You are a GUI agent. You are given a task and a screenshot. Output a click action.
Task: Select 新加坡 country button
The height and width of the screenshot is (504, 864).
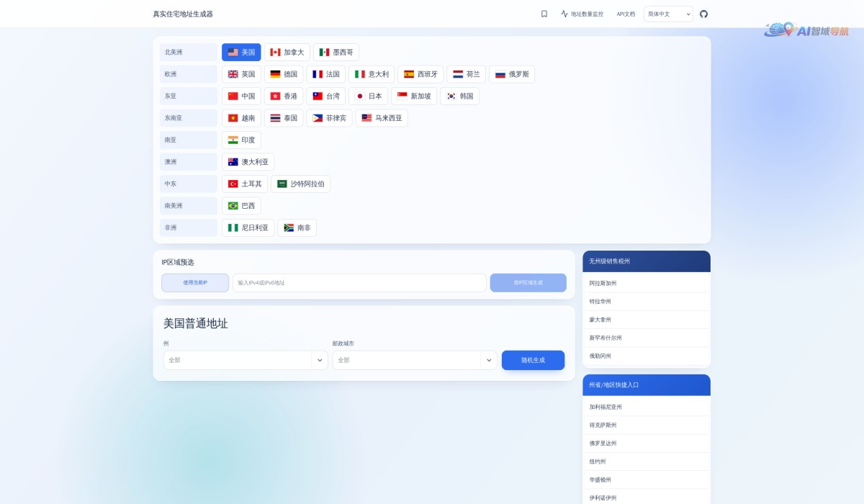pos(414,96)
